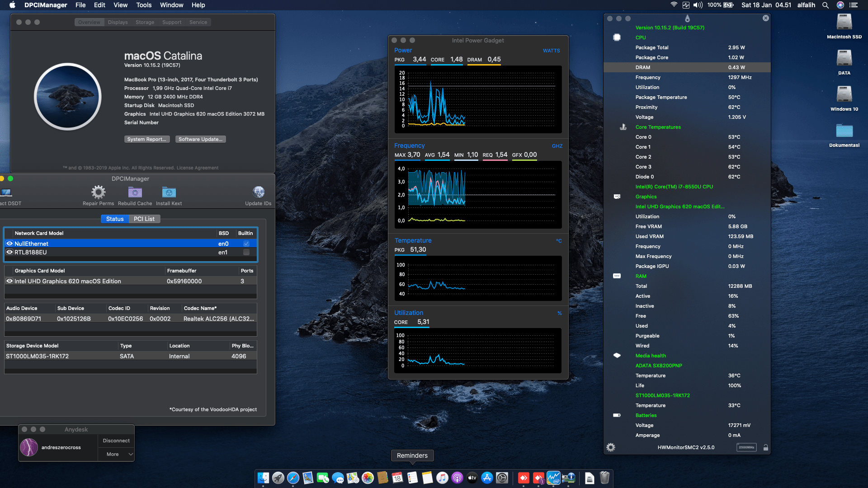Click the Graphics card icon in HWMonitorSMC2
Viewport: 868px width, 488px height.
tap(617, 197)
